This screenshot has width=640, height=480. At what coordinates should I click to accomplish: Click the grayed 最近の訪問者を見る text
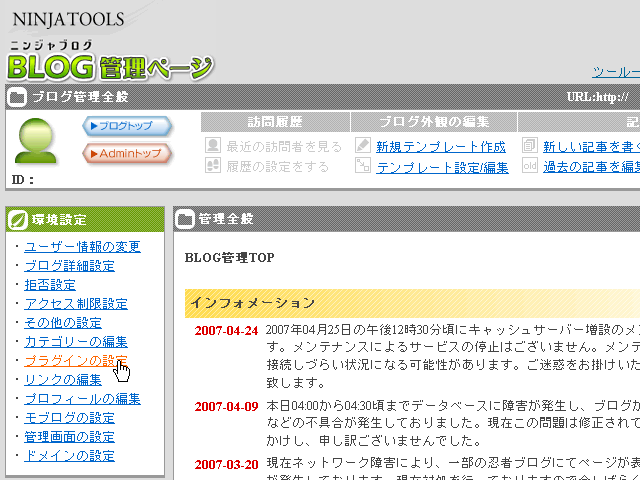tap(284, 147)
